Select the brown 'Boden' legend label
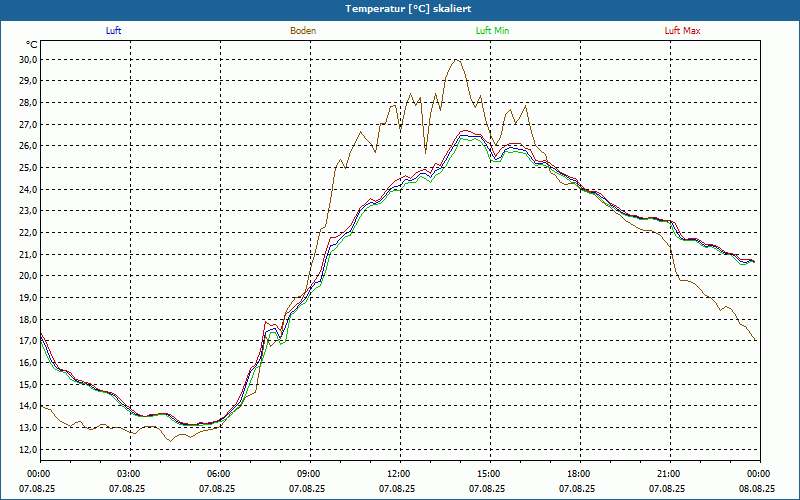Screen dimensions: 800x500 point(303,31)
